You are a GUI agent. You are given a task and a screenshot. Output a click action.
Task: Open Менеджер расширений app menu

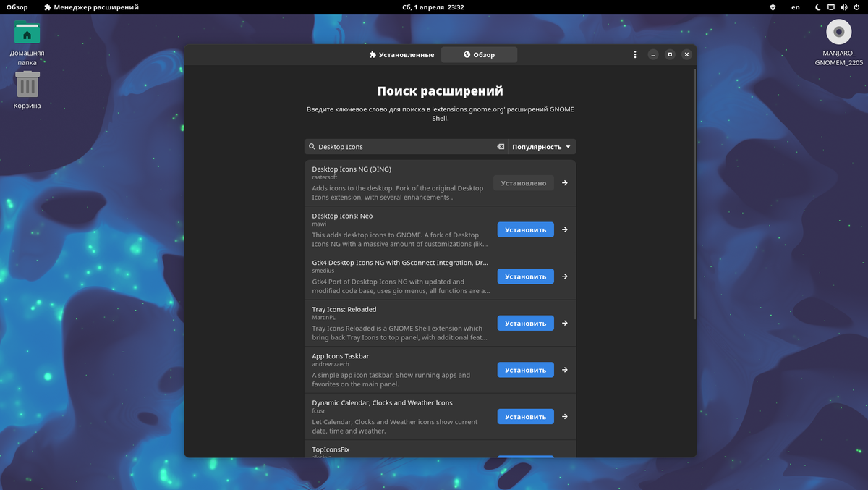pyautogui.click(x=91, y=7)
